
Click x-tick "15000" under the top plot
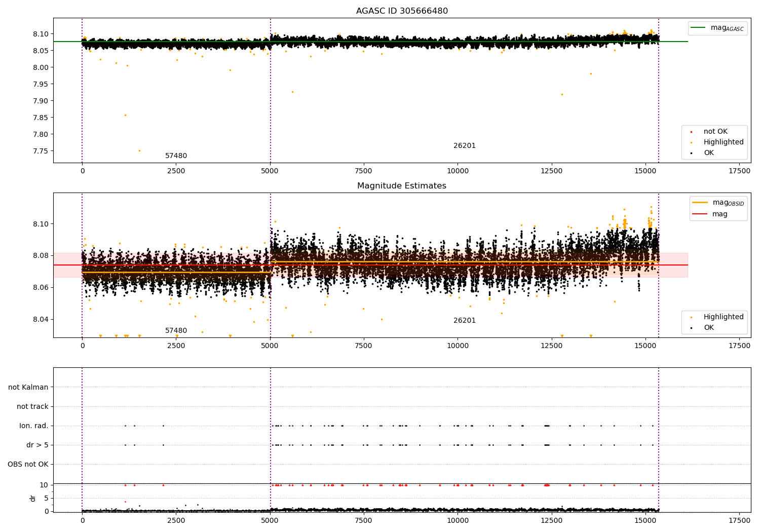(645, 171)
